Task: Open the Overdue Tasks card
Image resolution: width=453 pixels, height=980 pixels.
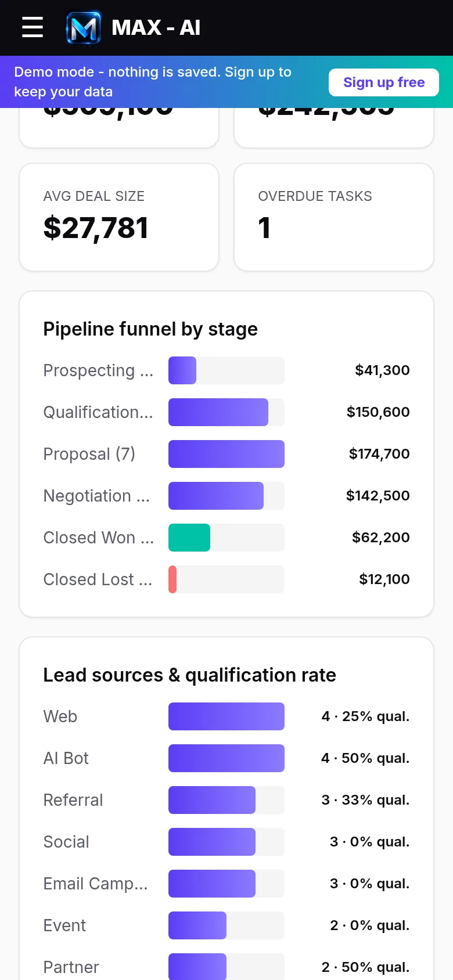Action: click(x=334, y=217)
